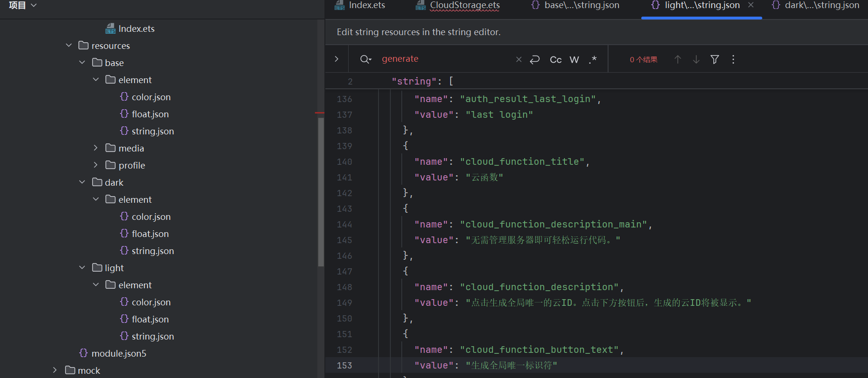Open module.json5 in project tree
This screenshot has width=868, height=378.
point(119,353)
